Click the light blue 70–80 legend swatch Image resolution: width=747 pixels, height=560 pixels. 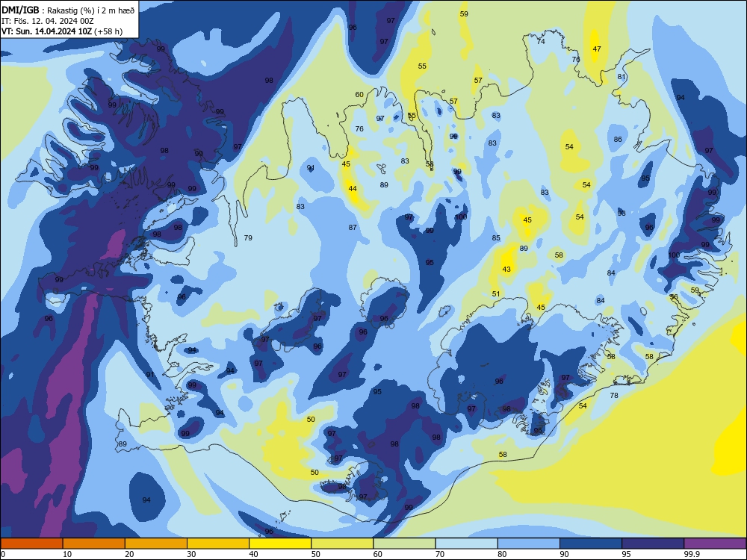pyautogui.click(x=466, y=544)
